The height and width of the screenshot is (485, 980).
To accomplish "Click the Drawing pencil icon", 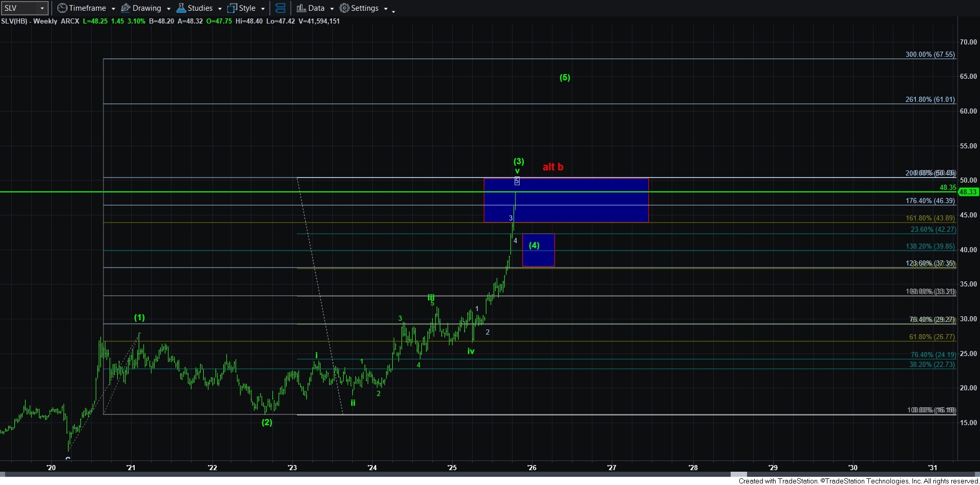I will coord(125,8).
